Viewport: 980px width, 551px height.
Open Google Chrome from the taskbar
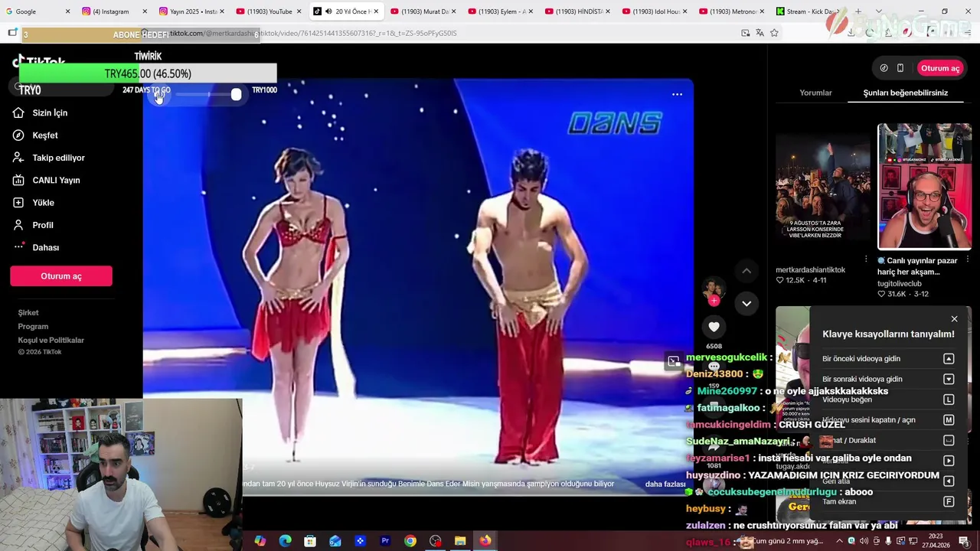tap(410, 541)
